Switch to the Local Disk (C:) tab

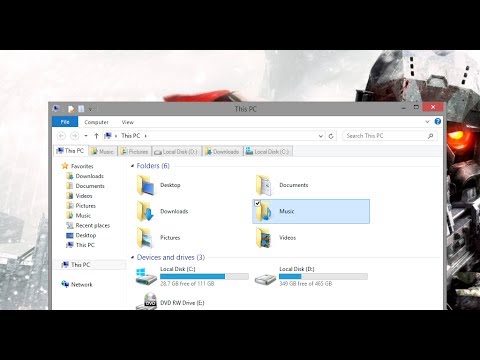pyautogui.click(x=268, y=152)
